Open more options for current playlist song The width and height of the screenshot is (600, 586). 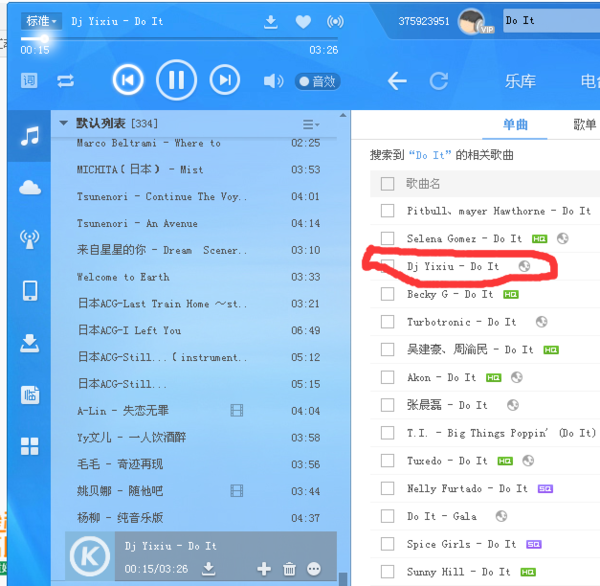coord(314,569)
